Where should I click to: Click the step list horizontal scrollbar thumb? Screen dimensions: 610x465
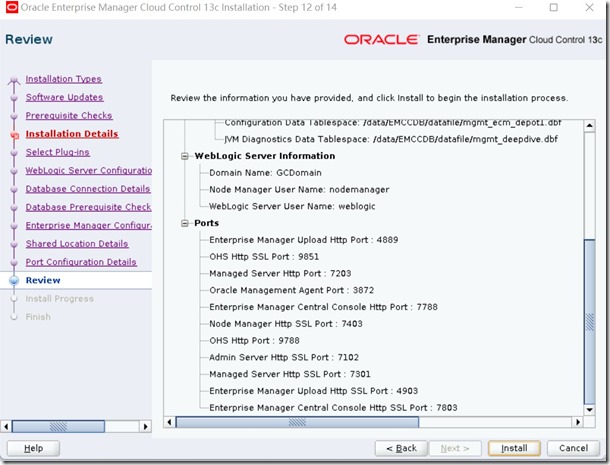pyautogui.click(x=58, y=426)
